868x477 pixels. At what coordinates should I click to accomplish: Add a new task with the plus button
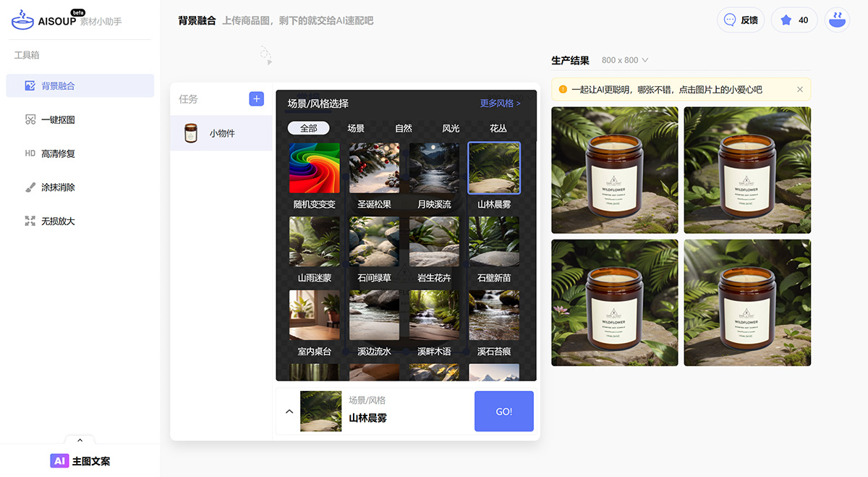(256, 98)
